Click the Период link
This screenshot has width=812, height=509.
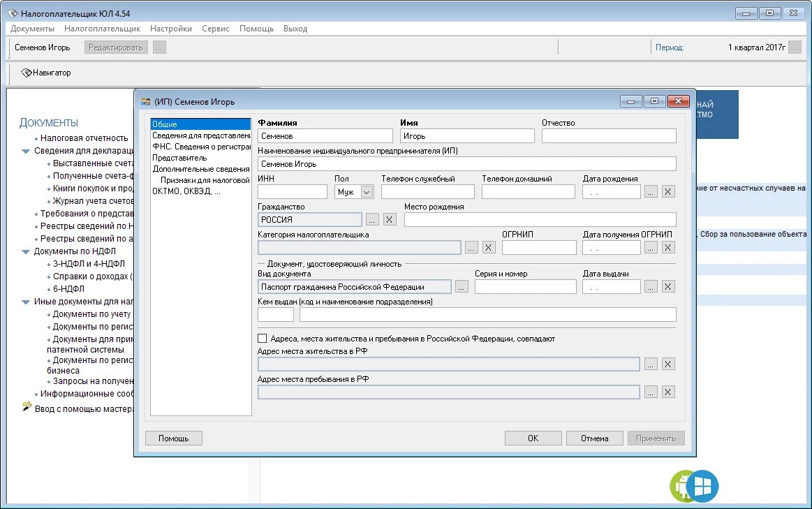(x=670, y=47)
